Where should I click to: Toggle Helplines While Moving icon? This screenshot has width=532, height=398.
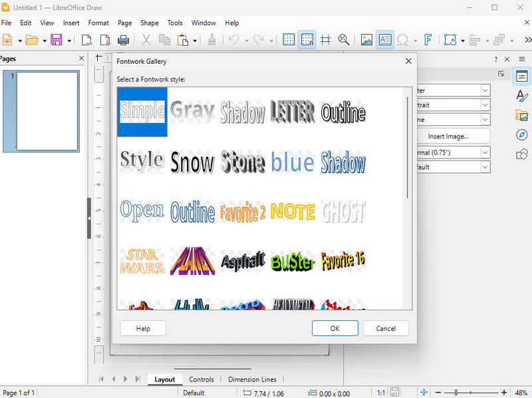point(325,40)
